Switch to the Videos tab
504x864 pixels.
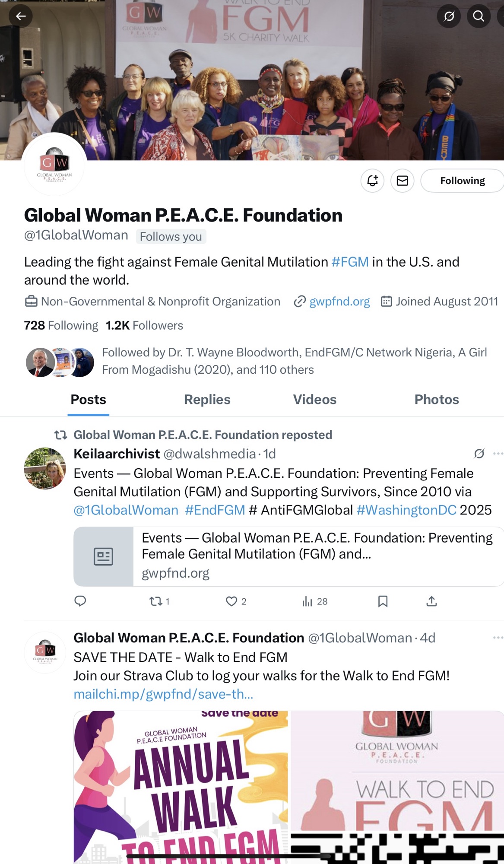pos(314,400)
